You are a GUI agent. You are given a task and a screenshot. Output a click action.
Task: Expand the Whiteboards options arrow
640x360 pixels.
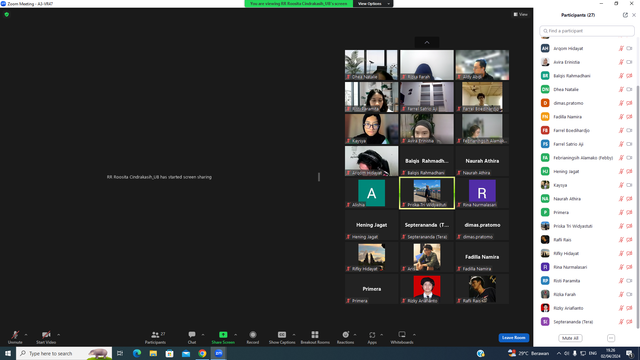(414, 335)
